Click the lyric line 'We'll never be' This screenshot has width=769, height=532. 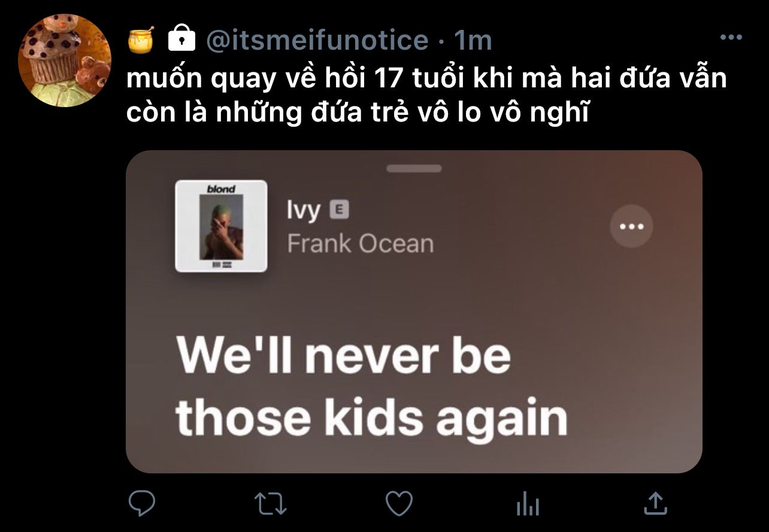(344, 355)
